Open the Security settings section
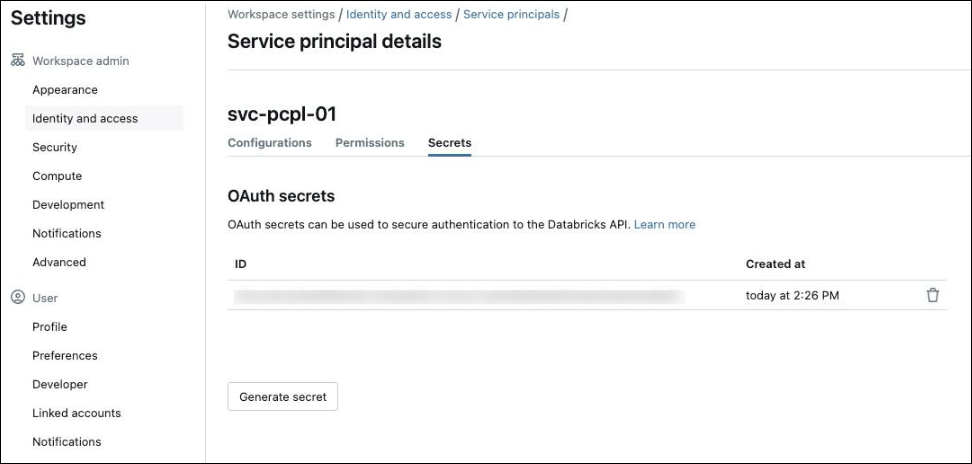Image resolution: width=972 pixels, height=464 pixels. [x=55, y=147]
